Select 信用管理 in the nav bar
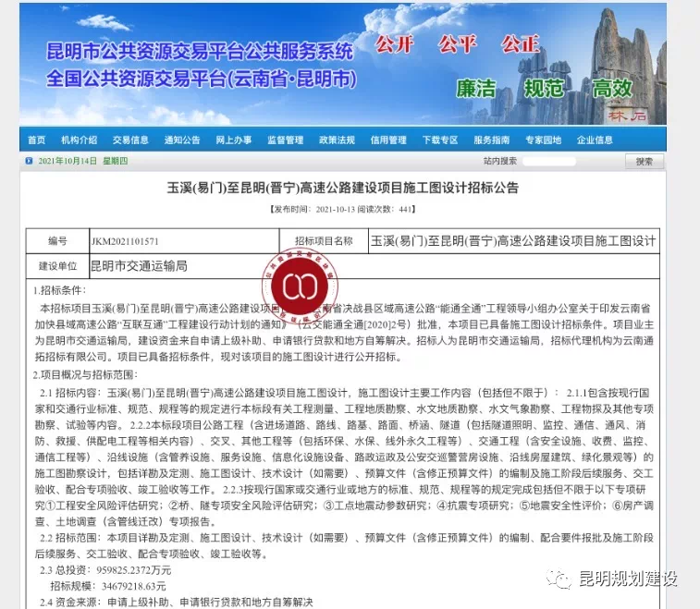This screenshot has width=700, height=609. point(388,140)
